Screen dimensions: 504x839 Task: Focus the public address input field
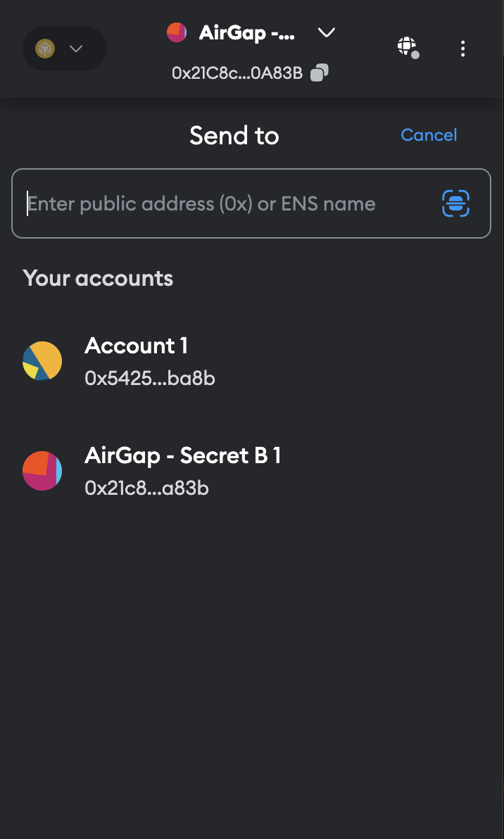(251, 203)
